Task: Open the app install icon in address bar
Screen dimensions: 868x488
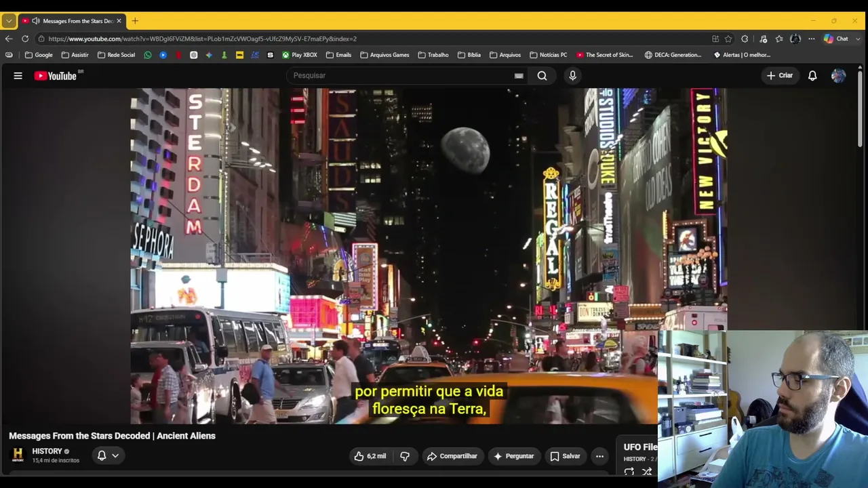Action: pos(715,39)
